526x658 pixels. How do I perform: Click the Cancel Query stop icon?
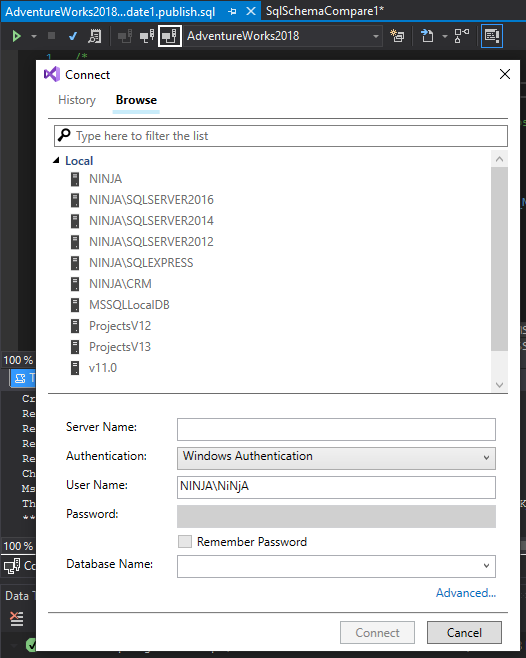[52, 36]
